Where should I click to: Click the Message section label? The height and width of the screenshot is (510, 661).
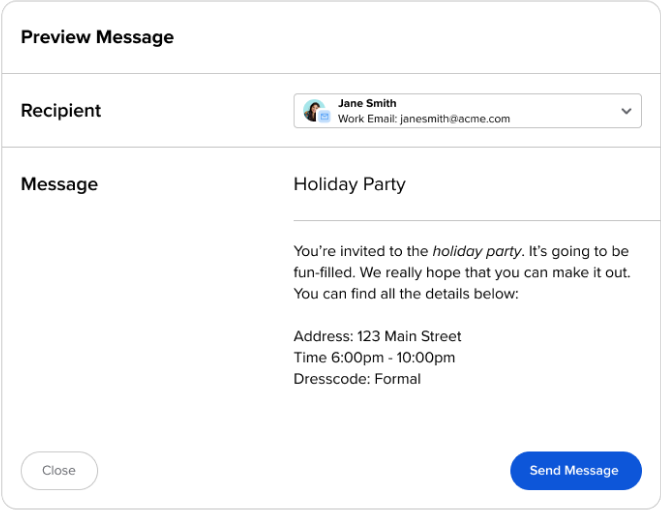[59, 184]
